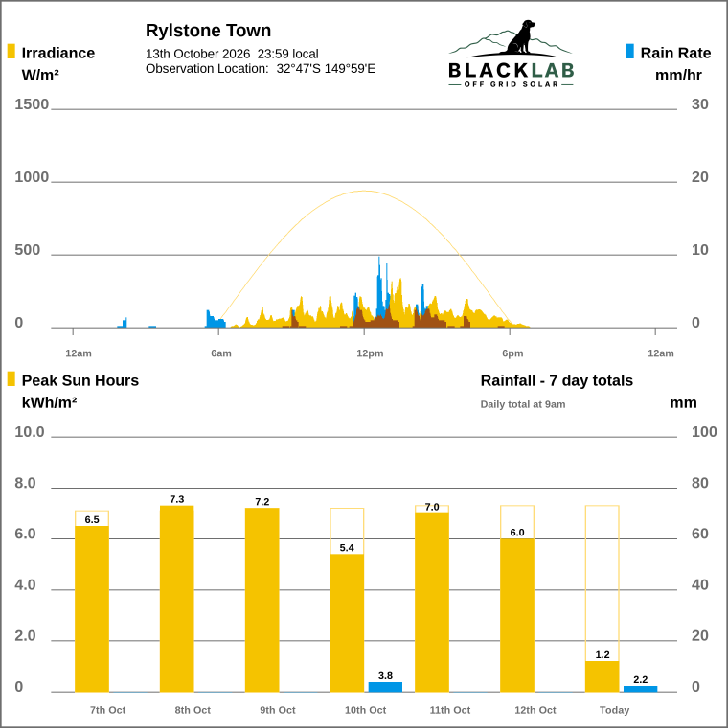Click the mm unit label for rainfall
Viewport: 728px width, 728px height.
683,403
